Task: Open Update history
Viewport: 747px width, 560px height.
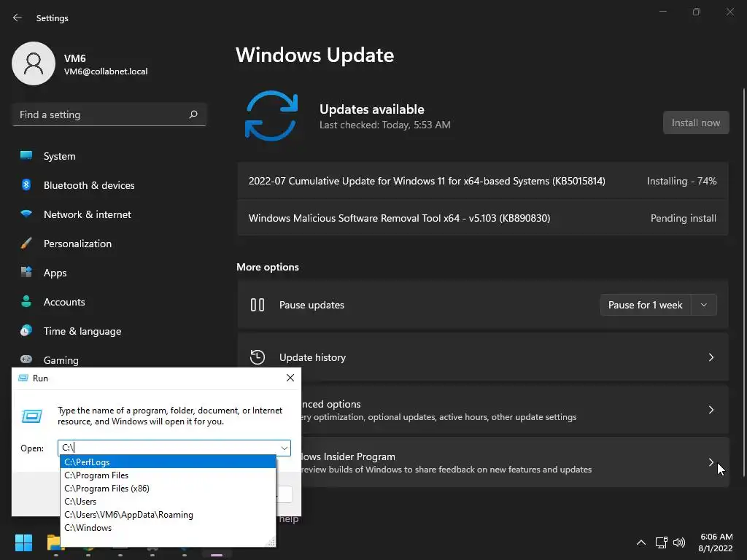Action: tap(483, 357)
